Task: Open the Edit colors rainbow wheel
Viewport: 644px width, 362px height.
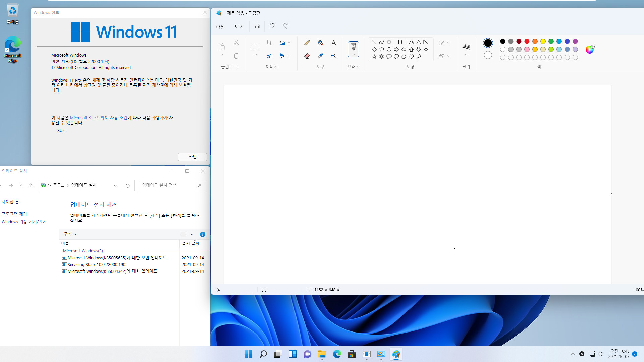Action: click(x=590, y=49)
